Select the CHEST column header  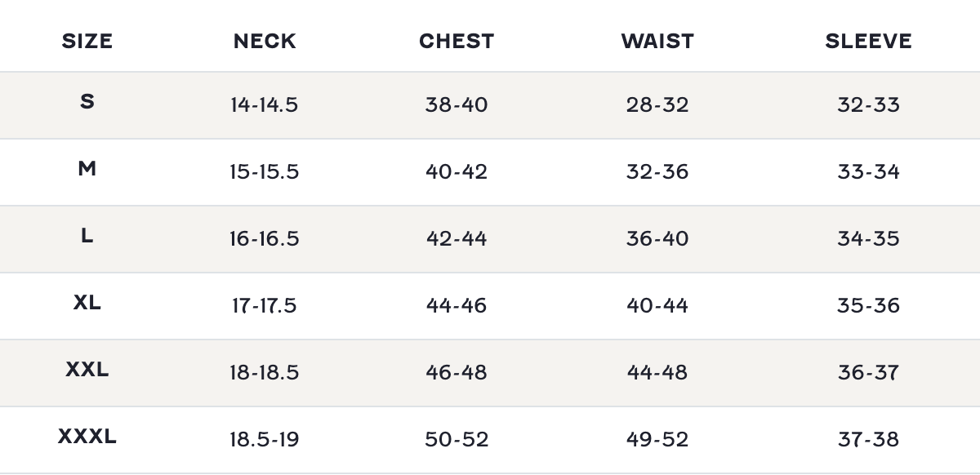(x=457, y=41)
